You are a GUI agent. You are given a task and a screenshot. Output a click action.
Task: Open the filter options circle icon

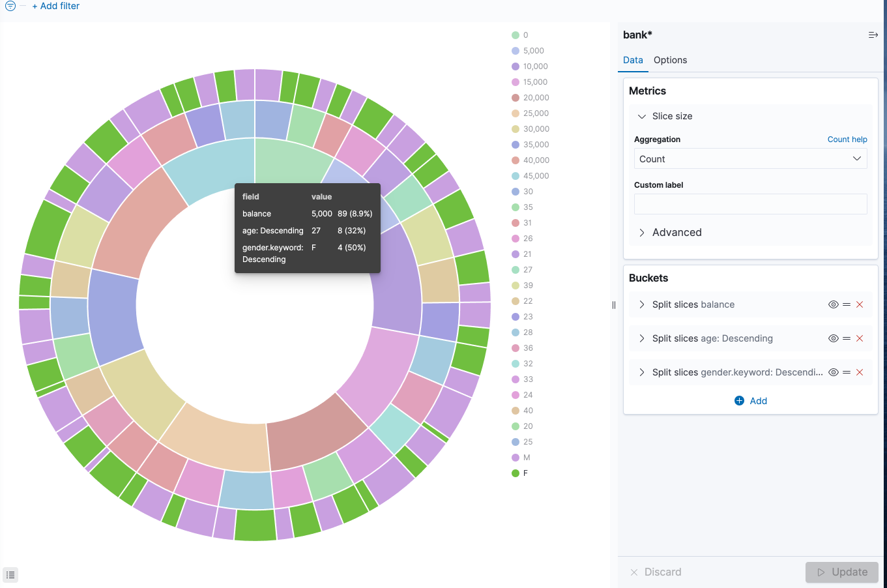point(10,6)
